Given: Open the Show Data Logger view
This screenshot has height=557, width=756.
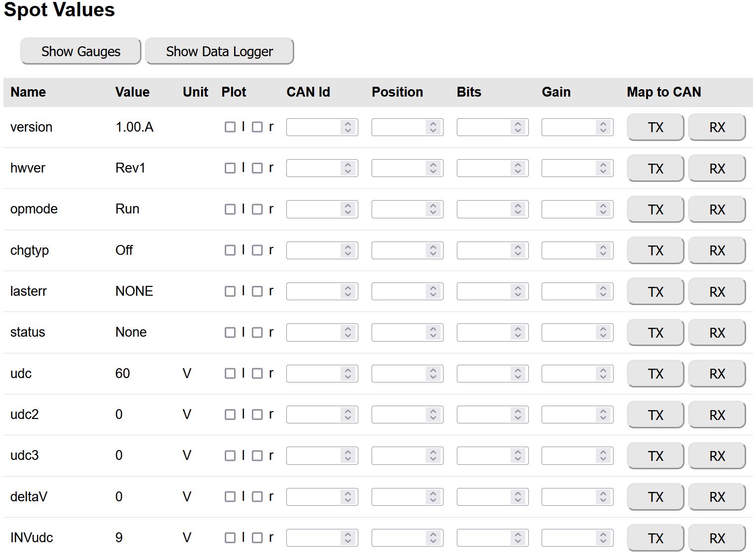Looking at the screenshot, I should coord(219,51).
